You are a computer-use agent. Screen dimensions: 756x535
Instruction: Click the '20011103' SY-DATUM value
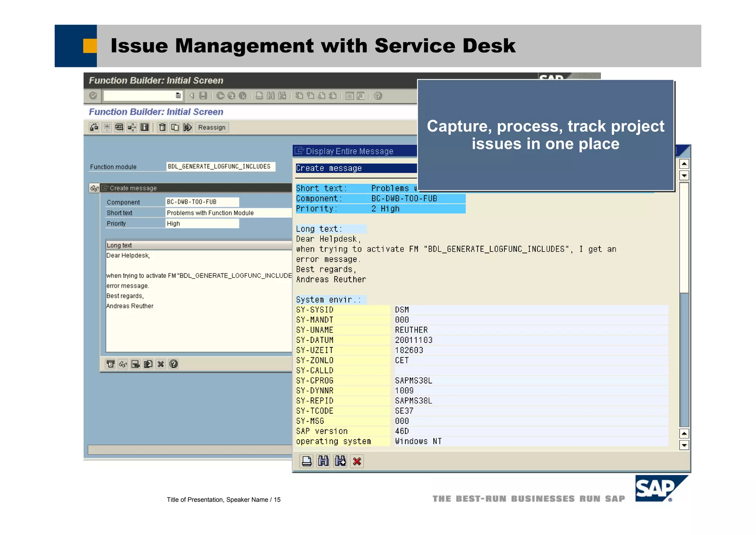[413, 340]
